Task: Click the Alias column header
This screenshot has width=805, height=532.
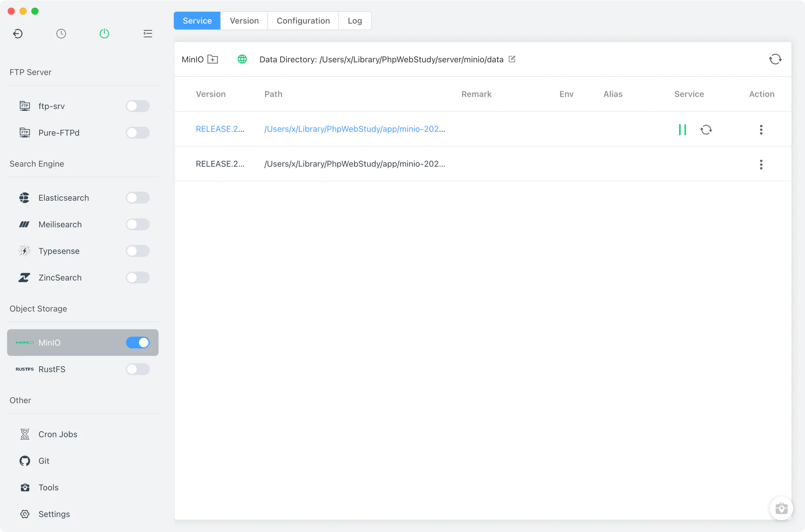Action: click(x=613, y=94)
